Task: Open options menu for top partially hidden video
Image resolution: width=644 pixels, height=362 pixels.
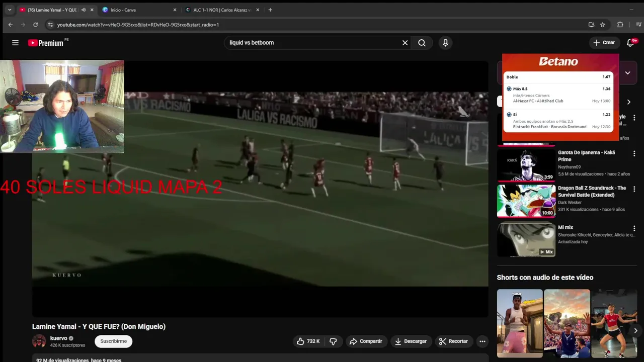Action: [634, 118]
